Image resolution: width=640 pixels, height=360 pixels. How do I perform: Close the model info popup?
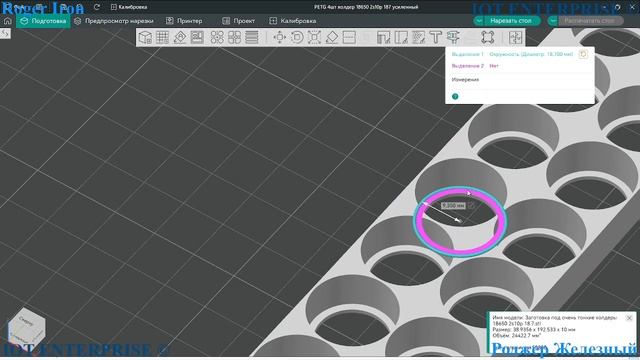[629, 317]
